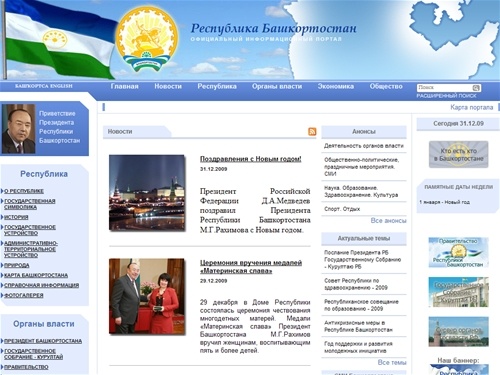Image resolution: width=500 pixels, height=375 pixels.
Task: Open the ПРЕЗИДЕНТ БАШКОРТОСТАНА sidebar link
Action: point(43,341)
